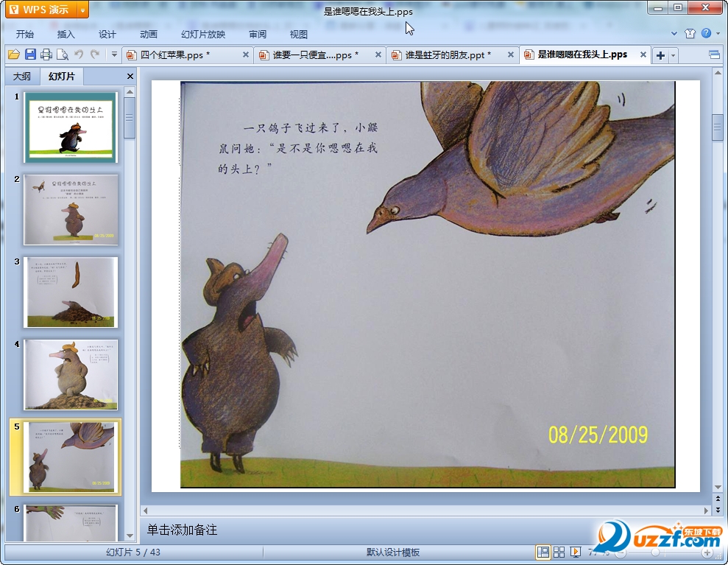728x565 pixels.
Task: Switch to the 幻灯片 pane tab
Action: coord(61,76)
